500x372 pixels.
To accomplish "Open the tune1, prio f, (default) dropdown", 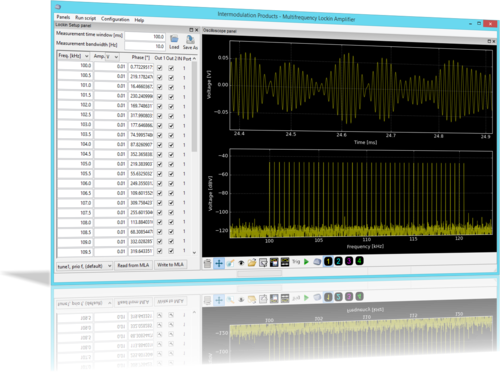I will click(x=85, y=266).
